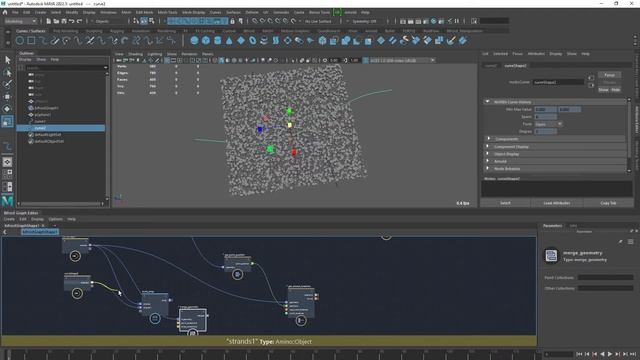This screenshot has width=640, height=360.
Task: Click the Maya logo in the toolbox
Action: click(x=7, y=200)
